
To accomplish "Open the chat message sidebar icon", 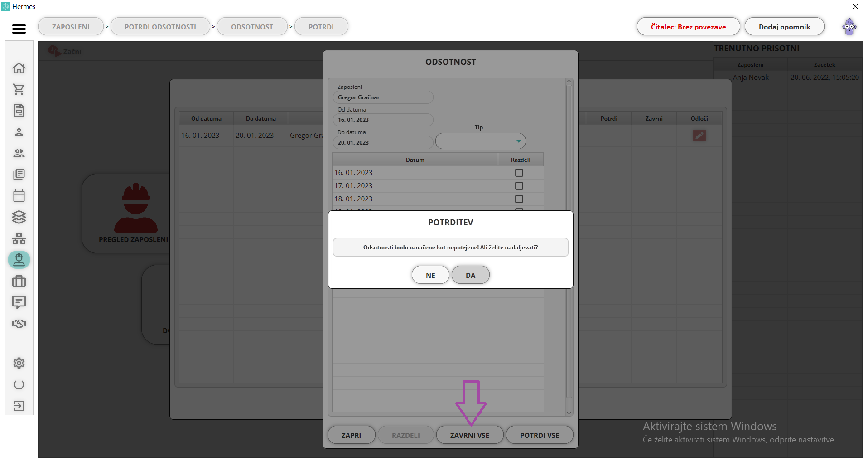I will click(19, 302).
